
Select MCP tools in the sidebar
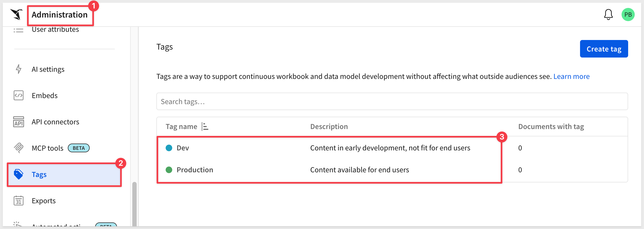48,148
